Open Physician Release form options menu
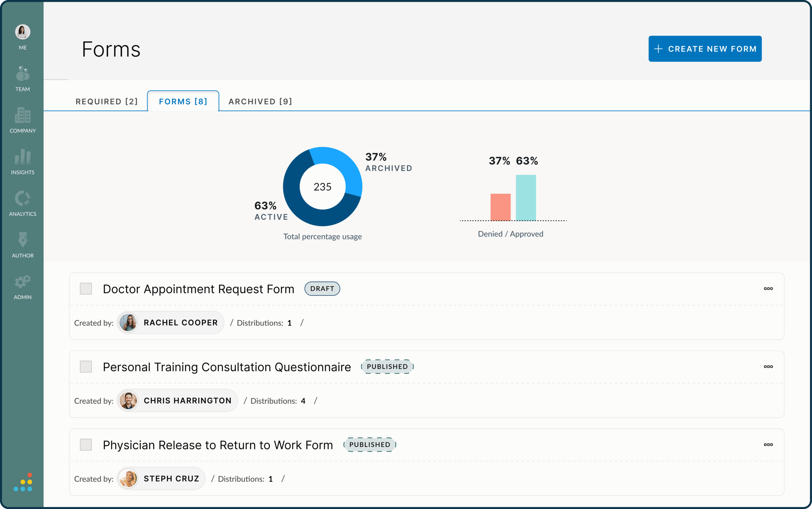Screen dimensions: 812x509 (769, 444)
